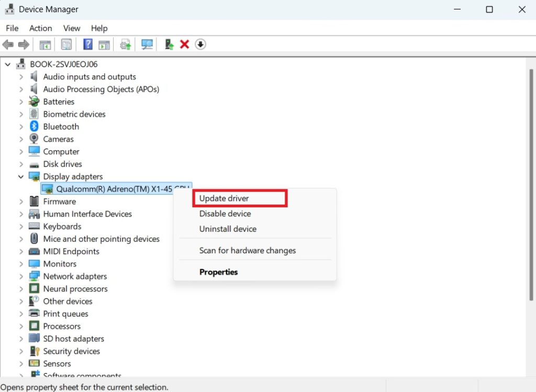Maximize the Device Manager window

(489, 9)
